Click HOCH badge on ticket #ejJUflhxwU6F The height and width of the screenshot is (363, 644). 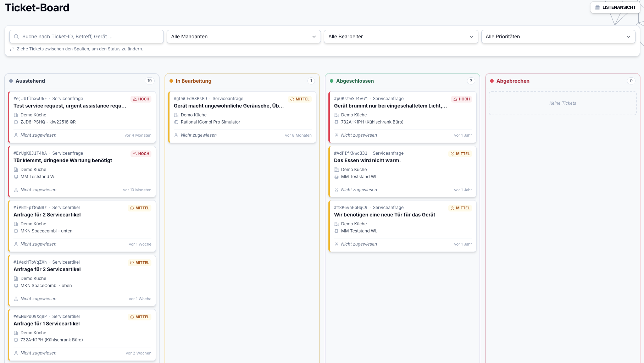coord(141,99)
